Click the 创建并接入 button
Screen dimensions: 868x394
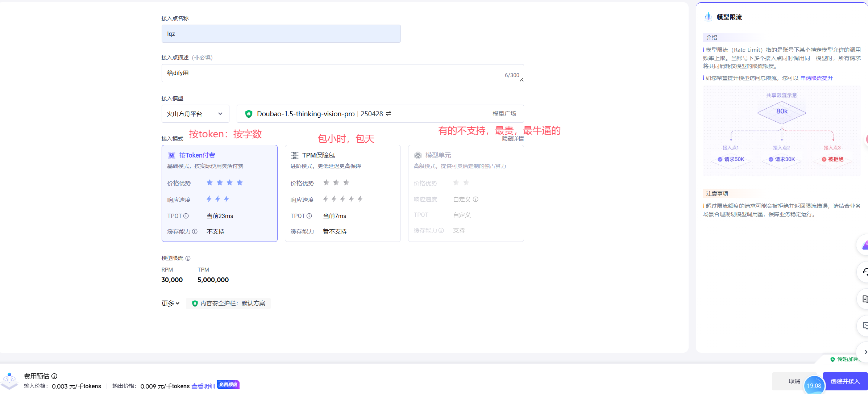(845, 381)
